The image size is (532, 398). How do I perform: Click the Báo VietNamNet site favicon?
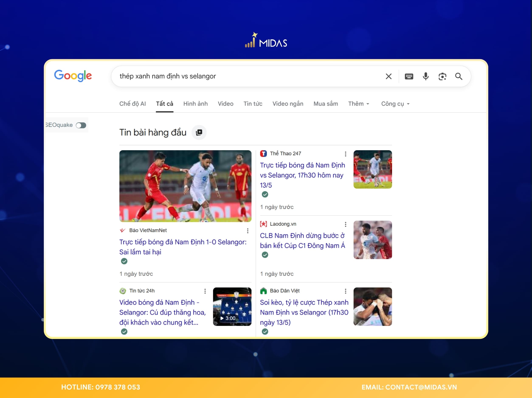(123, 230)
